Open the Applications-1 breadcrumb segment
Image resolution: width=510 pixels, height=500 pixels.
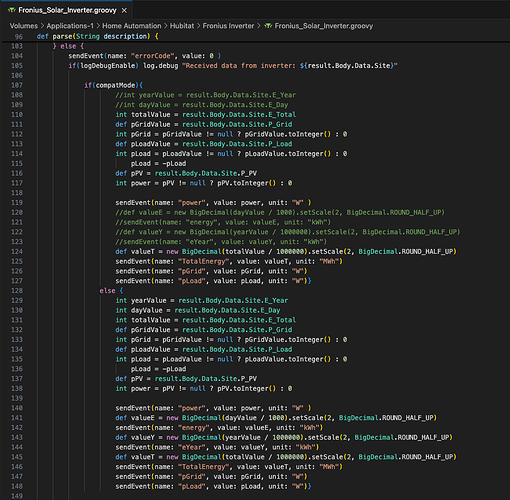point(70,26)
